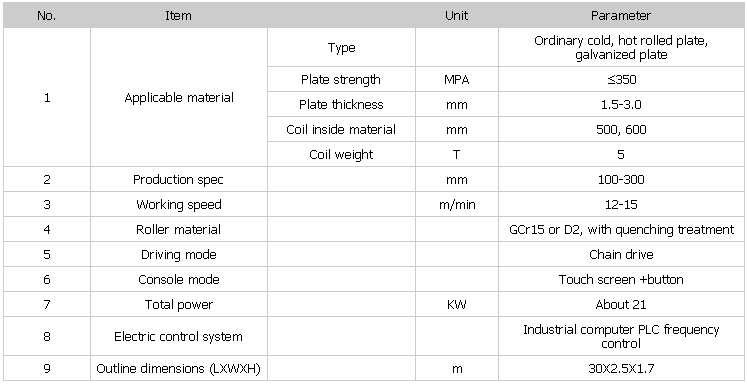Click the "30X2.5X1.7" dimensions value
The width and height of the screenshot is (747, 386).
tap(621, 368)
